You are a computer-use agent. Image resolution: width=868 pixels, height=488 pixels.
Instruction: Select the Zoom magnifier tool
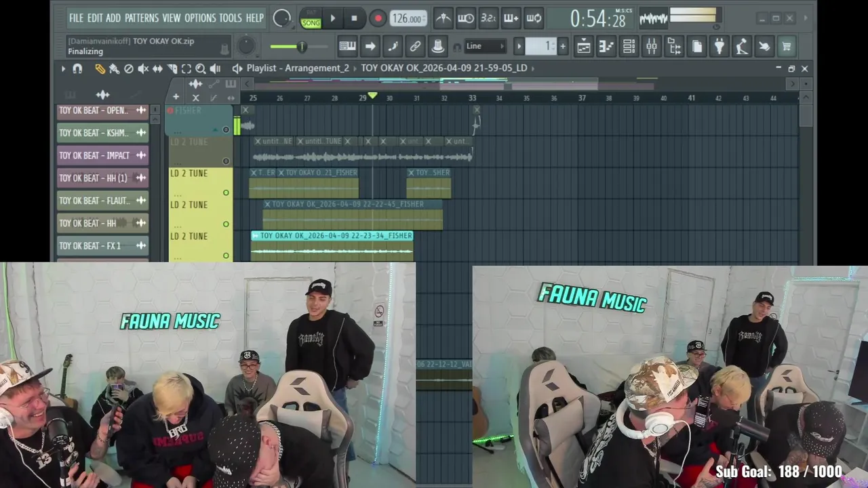click(x=201, y=68)
